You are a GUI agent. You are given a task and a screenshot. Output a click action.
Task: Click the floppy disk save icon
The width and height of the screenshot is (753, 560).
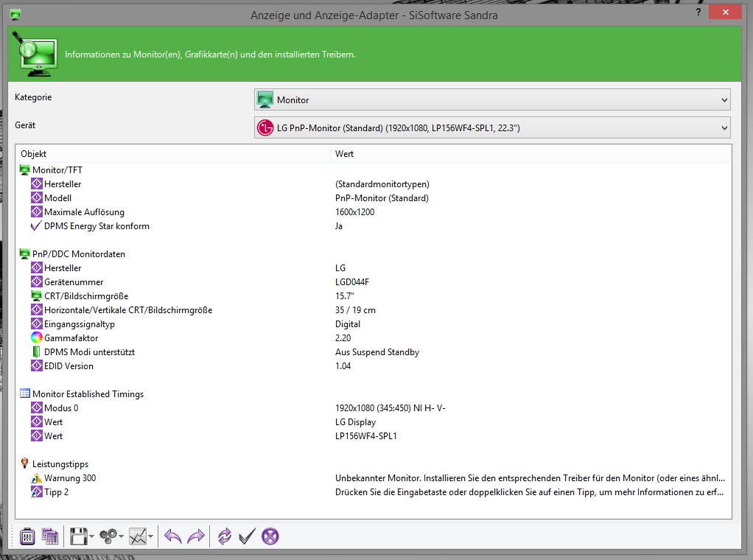(x=79, y=536)
